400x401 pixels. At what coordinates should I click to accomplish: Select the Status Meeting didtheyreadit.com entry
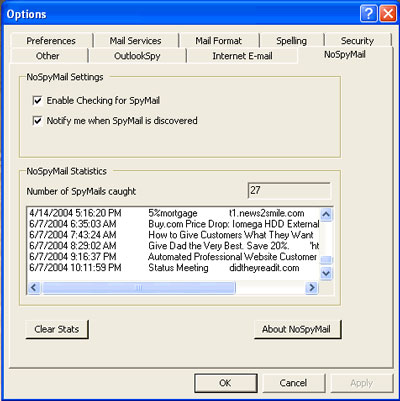click(x=172, y=268)
